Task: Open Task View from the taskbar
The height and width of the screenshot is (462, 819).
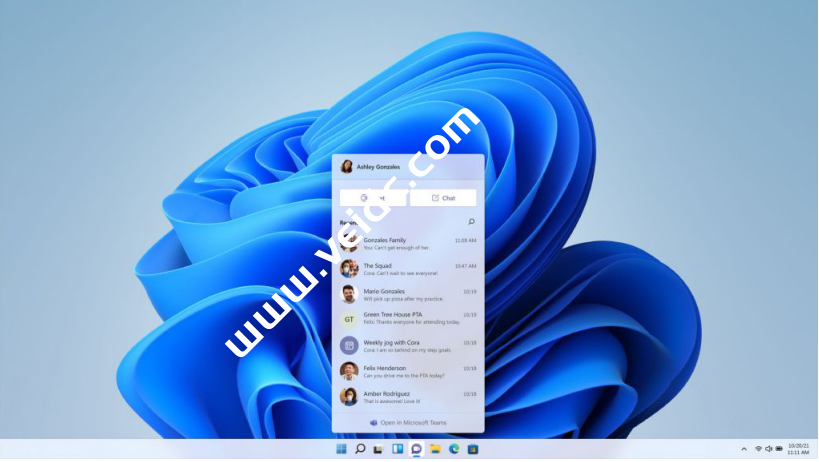Action: [x=378, y=450]
